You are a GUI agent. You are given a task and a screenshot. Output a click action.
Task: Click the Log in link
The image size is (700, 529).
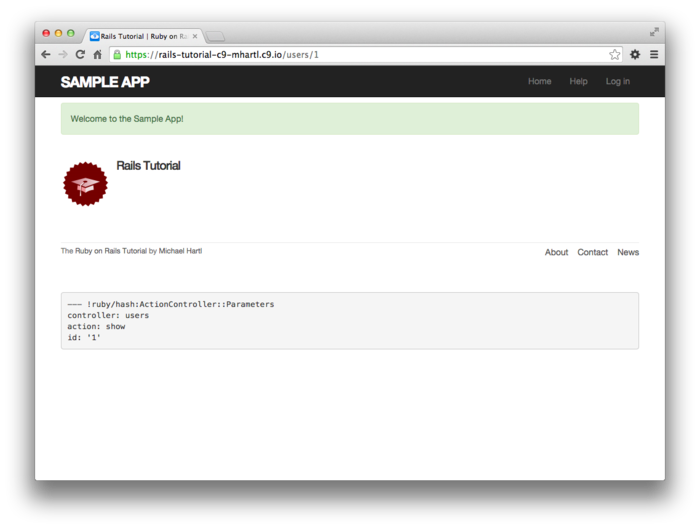(x=618, y=82)
